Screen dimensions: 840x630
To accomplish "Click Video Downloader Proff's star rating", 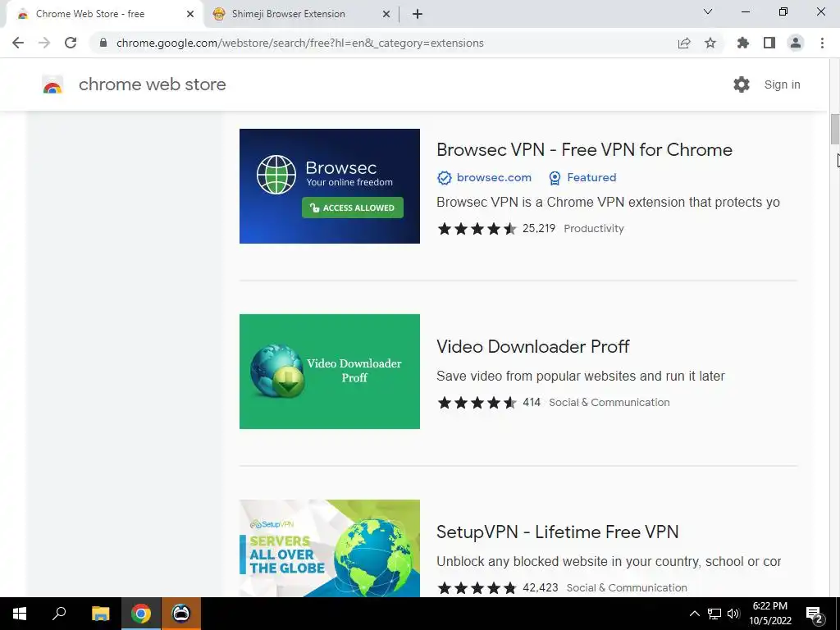I will coord(477,402).
